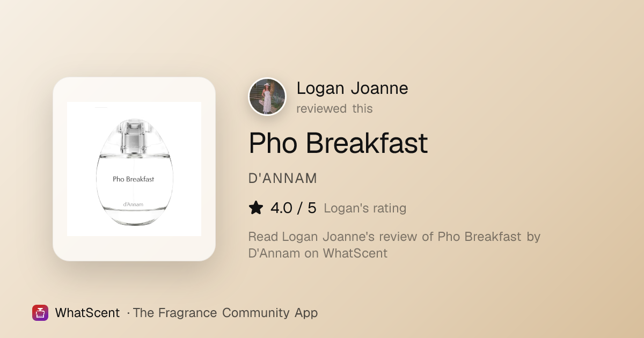The image size is (644, 338).
Task: Click the Pho Breakfast label on bottle
Action: click(134, 179)
